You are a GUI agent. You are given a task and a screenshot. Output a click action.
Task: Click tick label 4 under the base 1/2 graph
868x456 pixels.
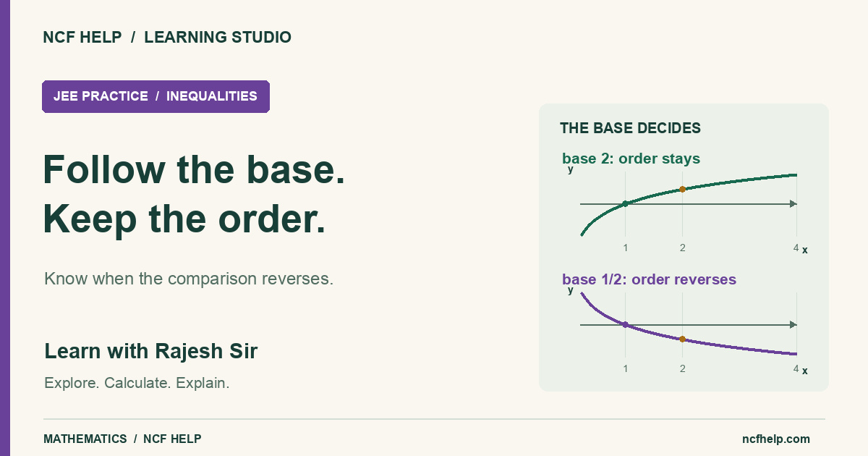(796, 368)
